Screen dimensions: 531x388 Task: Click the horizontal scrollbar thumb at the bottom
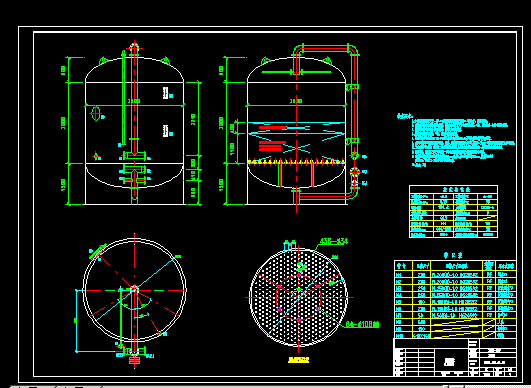(456, 386)
